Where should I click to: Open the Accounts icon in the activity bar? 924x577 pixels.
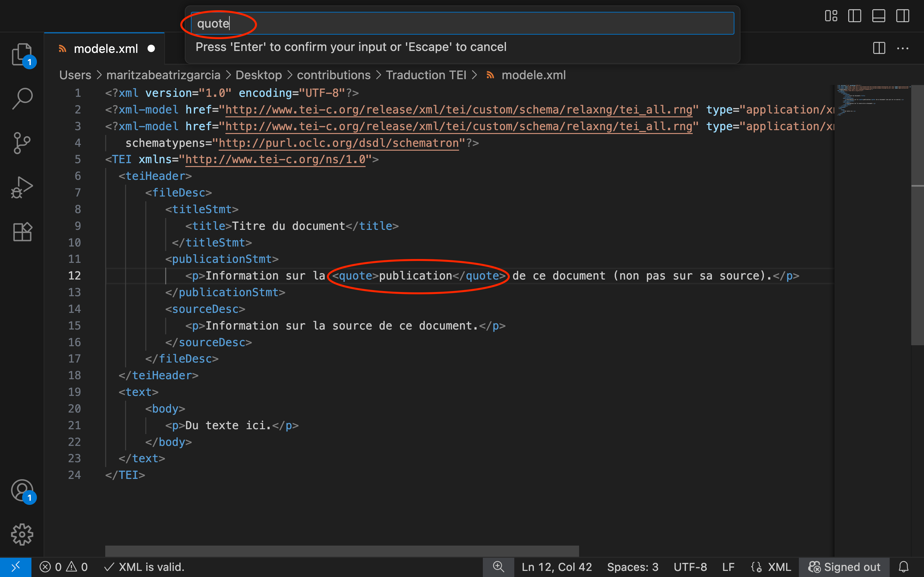[22, 490]
